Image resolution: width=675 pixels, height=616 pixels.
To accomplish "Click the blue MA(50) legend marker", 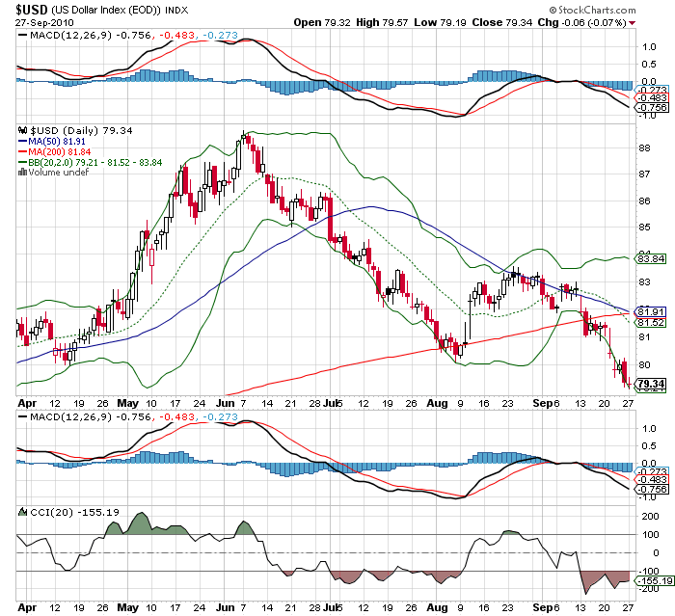I will tap(23, 141).
